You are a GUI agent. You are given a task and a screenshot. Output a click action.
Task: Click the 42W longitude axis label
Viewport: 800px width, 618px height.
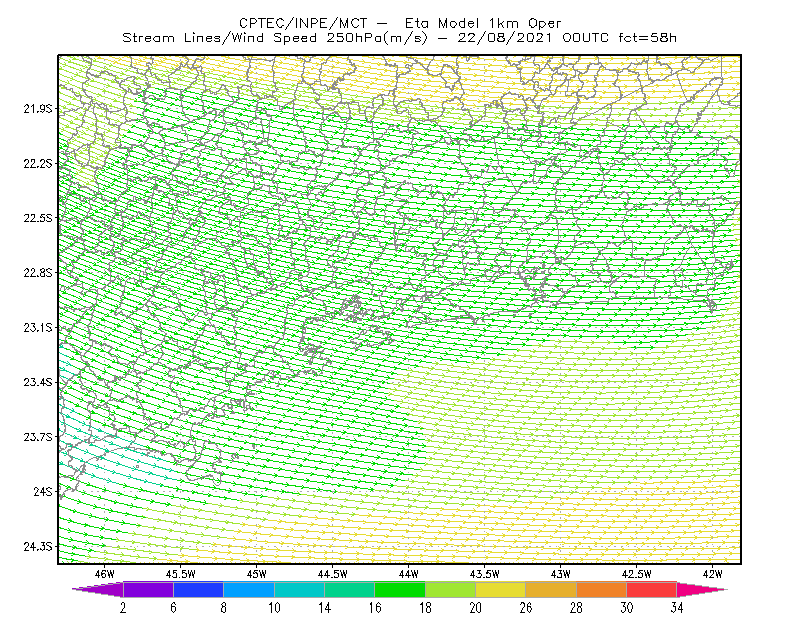(x=713, y=574)
